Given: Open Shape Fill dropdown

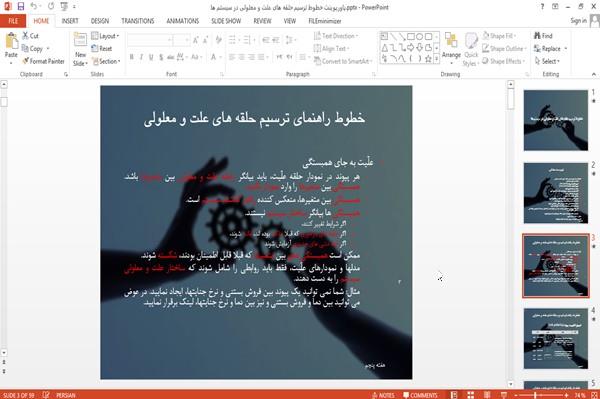Looking at the screenshot, I should pyautogui.click(x=499, y=36).
